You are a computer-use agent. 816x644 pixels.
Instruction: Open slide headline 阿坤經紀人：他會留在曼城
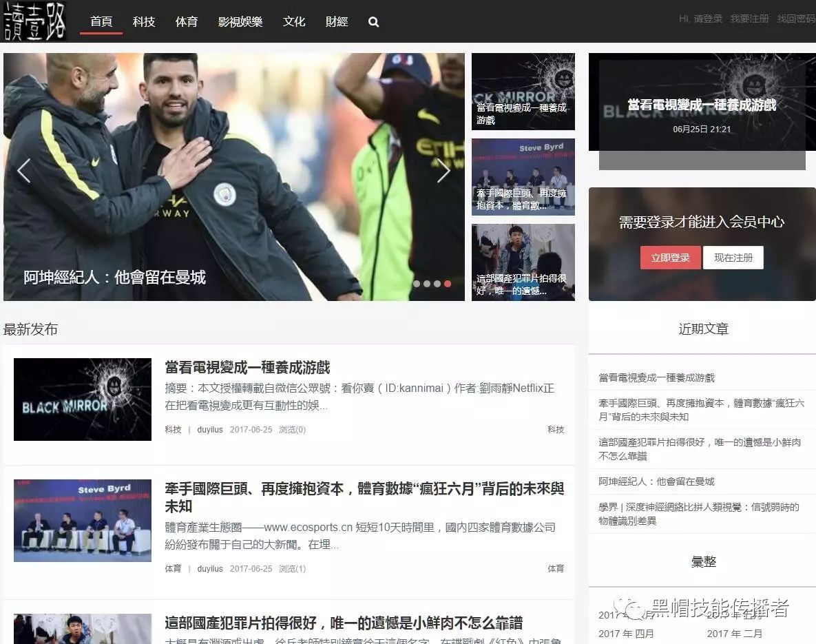(114, 277)
